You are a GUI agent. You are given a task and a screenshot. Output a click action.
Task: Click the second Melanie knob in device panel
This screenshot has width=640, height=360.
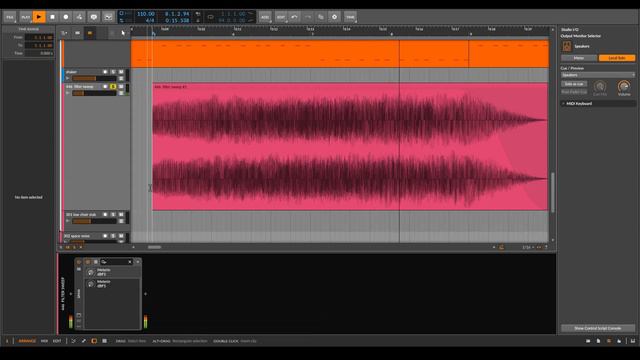tap(91, 284)
